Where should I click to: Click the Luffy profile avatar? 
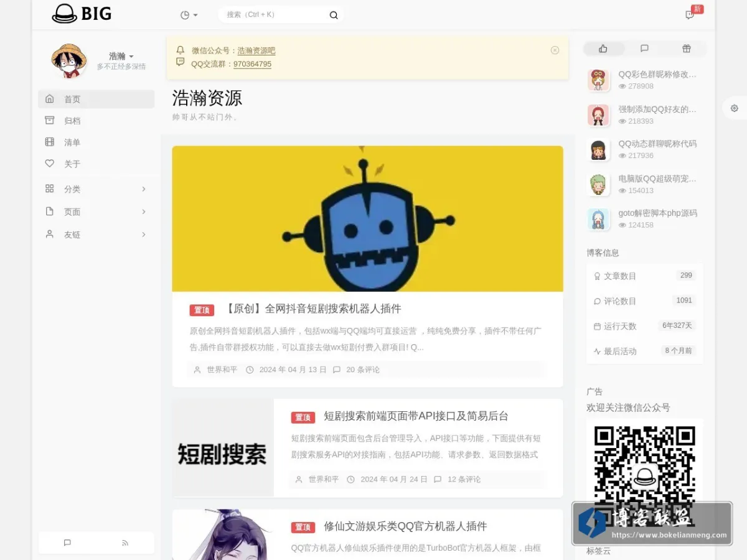(68, 60)
